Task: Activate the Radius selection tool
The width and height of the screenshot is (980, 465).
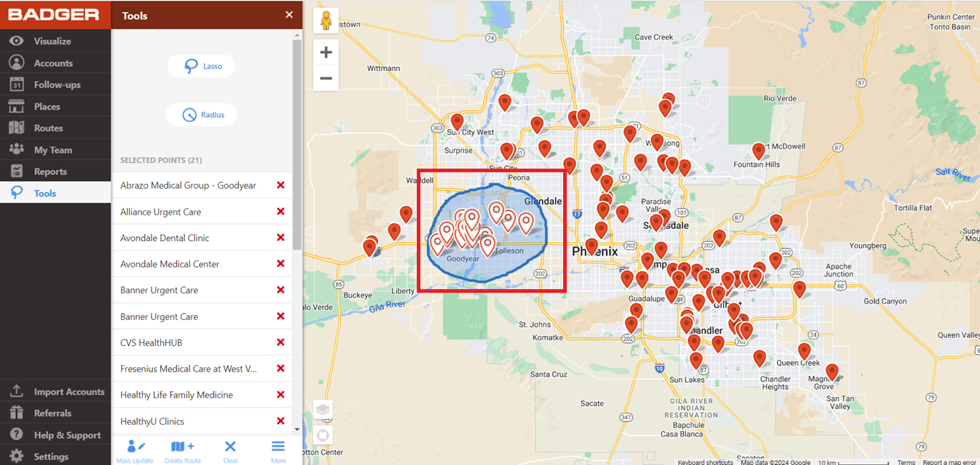Action: (x=201, y=115)
